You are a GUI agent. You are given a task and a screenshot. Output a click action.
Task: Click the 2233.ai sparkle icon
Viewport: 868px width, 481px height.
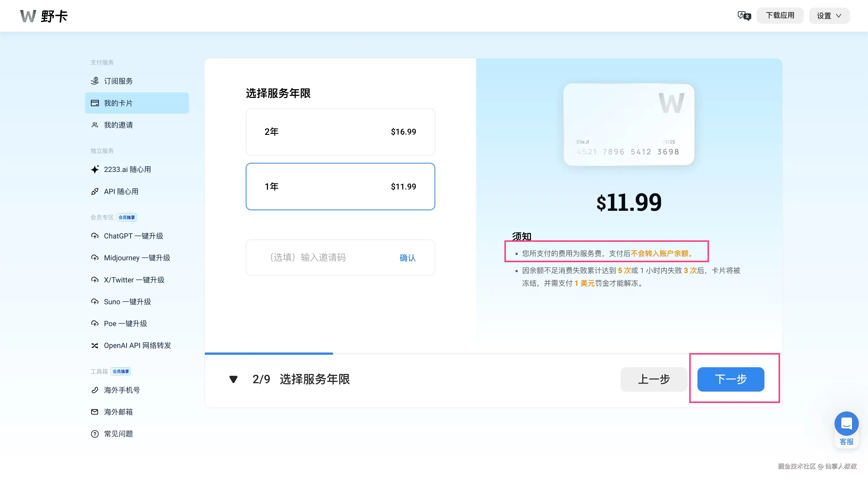95,169
